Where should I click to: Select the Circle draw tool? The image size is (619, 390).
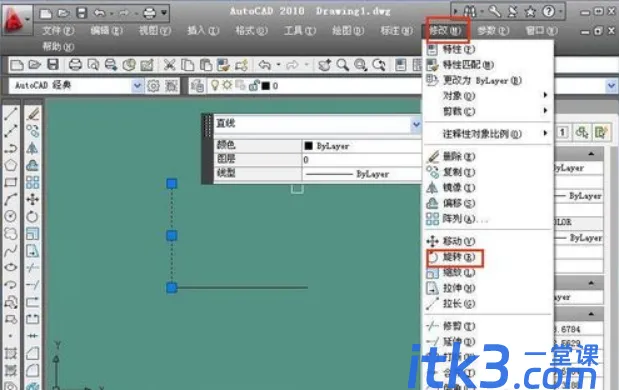click(11, 216)
